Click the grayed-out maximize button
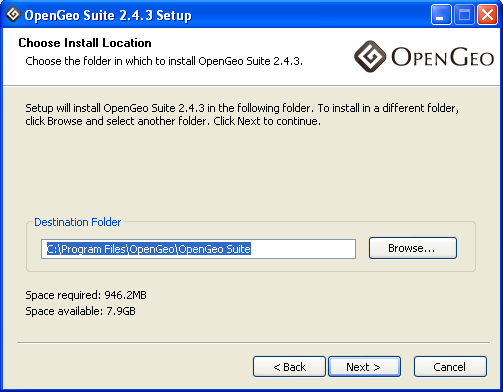Image resolution: width=503 pixels, height=392 pixels. point(464,15)
